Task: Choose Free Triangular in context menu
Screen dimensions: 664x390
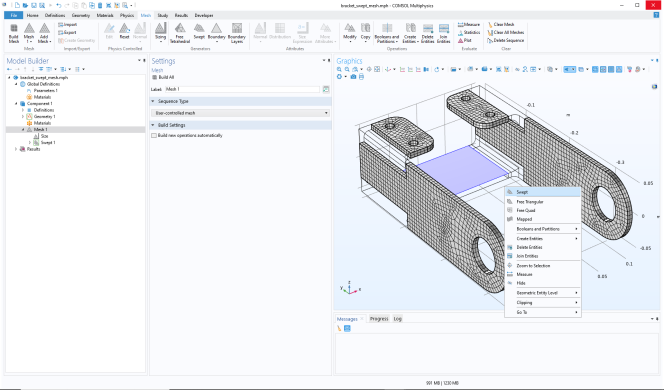Action: click(543, 202)
